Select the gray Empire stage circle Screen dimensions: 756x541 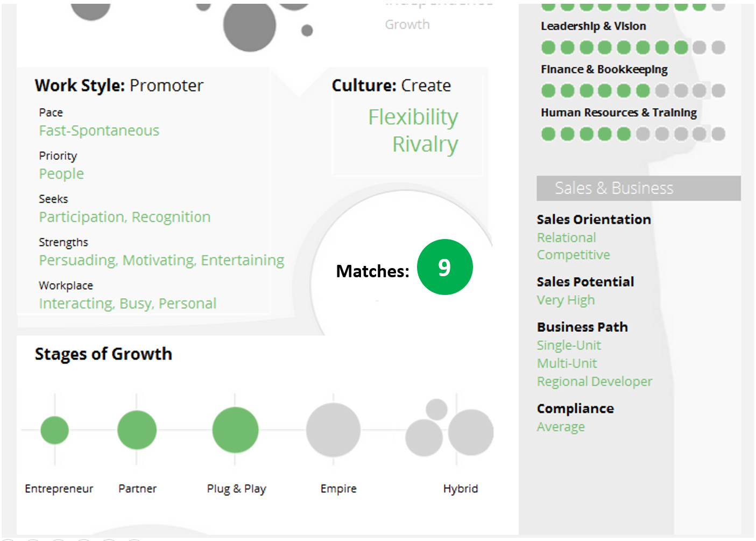coord(333,430)
